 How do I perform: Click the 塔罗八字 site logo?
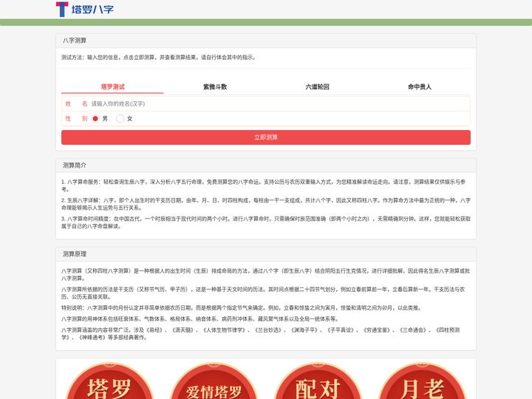tap(85, 9)
